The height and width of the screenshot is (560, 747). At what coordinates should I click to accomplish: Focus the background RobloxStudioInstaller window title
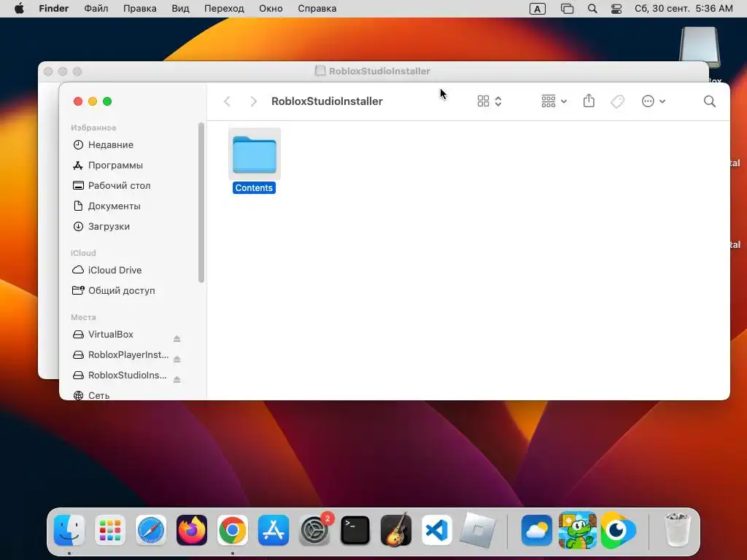point(379,71)
